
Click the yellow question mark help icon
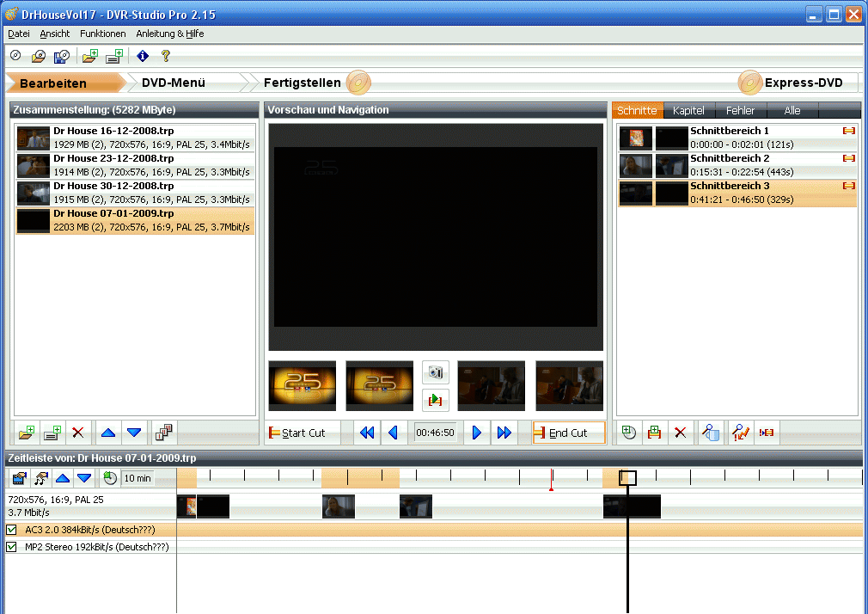(166, 57)
